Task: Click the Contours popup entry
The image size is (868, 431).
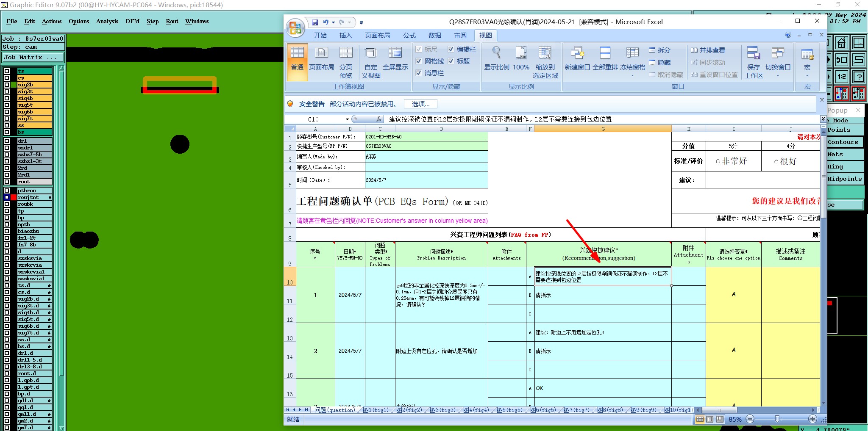Action: pos(845,142)
